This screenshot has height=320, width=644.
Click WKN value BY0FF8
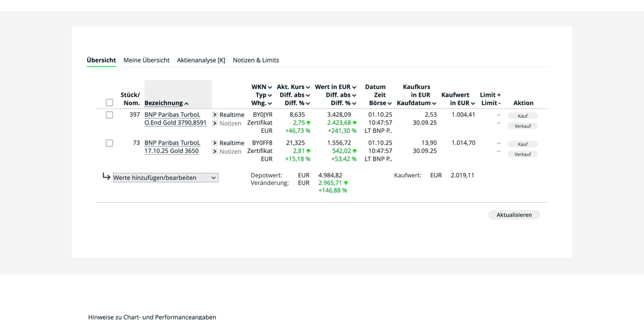pos(262,143)
